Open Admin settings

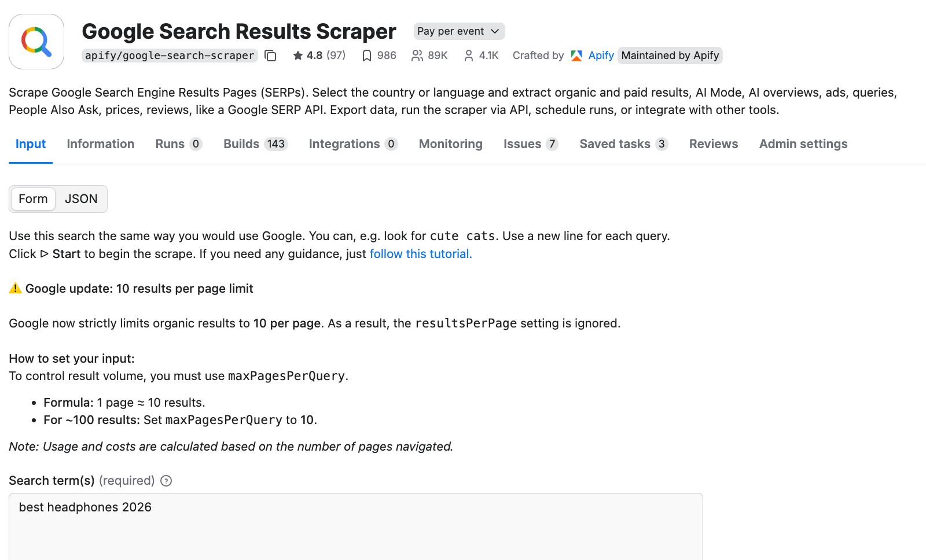[x=803, y=143]
